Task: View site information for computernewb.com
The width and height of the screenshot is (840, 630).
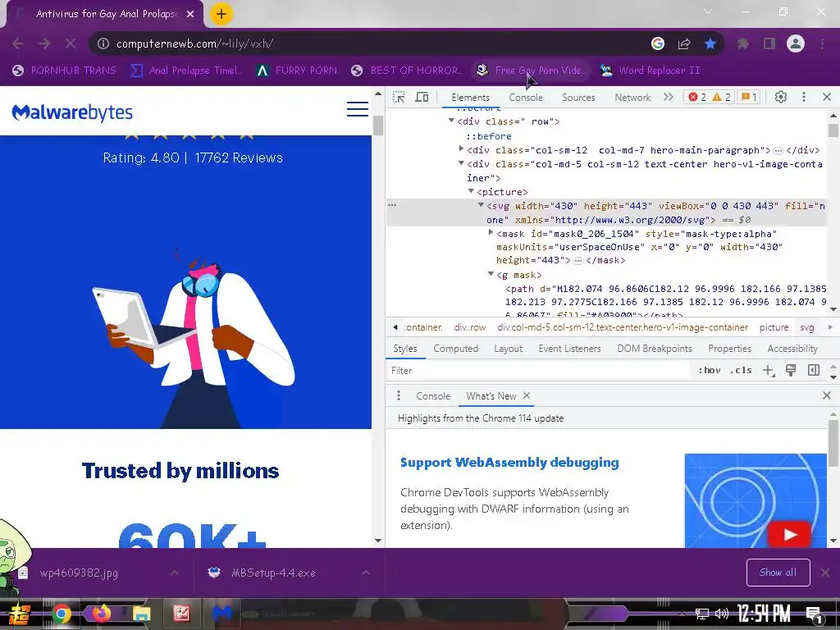Action: coord(103,43)
